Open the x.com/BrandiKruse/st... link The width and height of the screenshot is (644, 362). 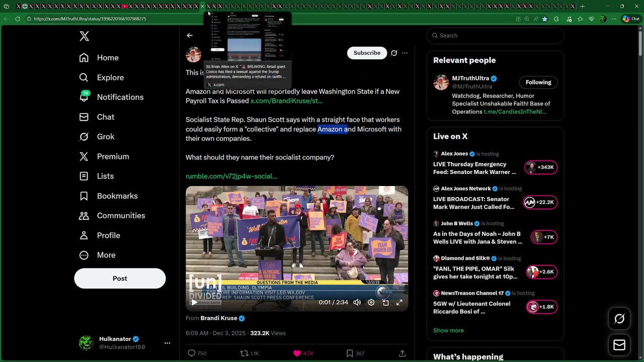286,101
